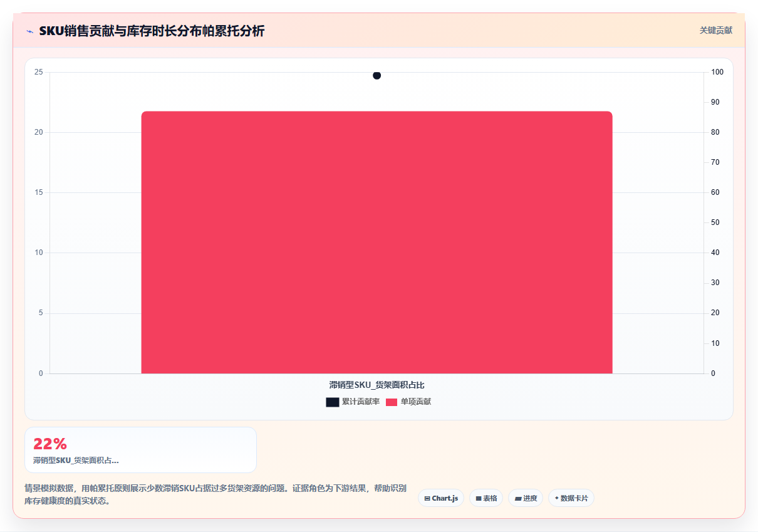Click the dark 累计贡献率 legend color box
The image size is (758, 532).
click(x=333, y=402)
